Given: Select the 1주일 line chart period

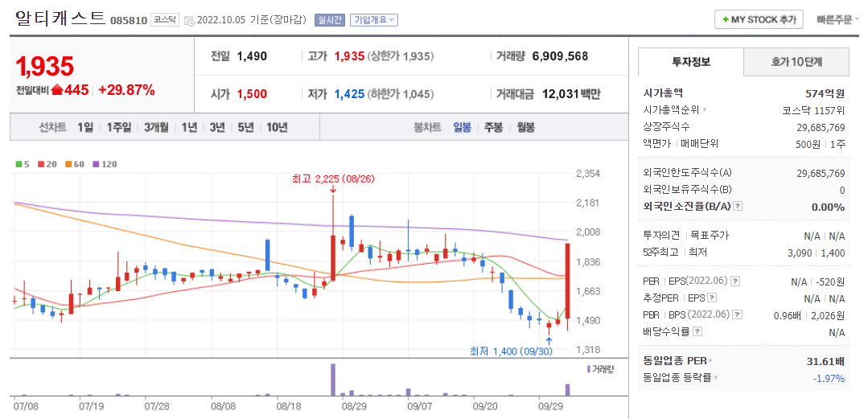Looking at the screenshot, I should [118, 127].
